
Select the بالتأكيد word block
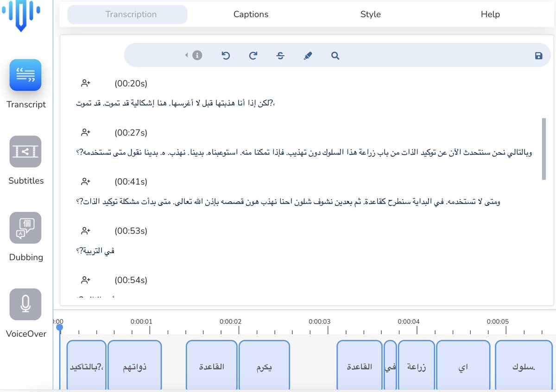tap(87, 366)
